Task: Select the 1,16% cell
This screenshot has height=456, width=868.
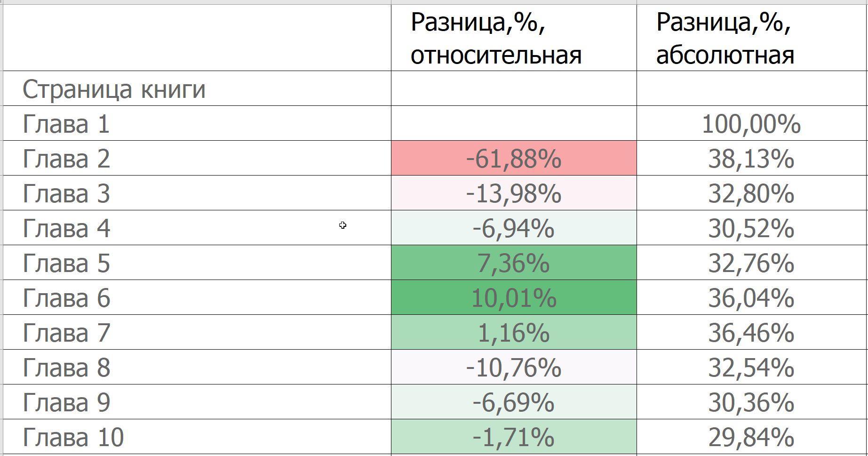Action: click(x=513, y=333)
